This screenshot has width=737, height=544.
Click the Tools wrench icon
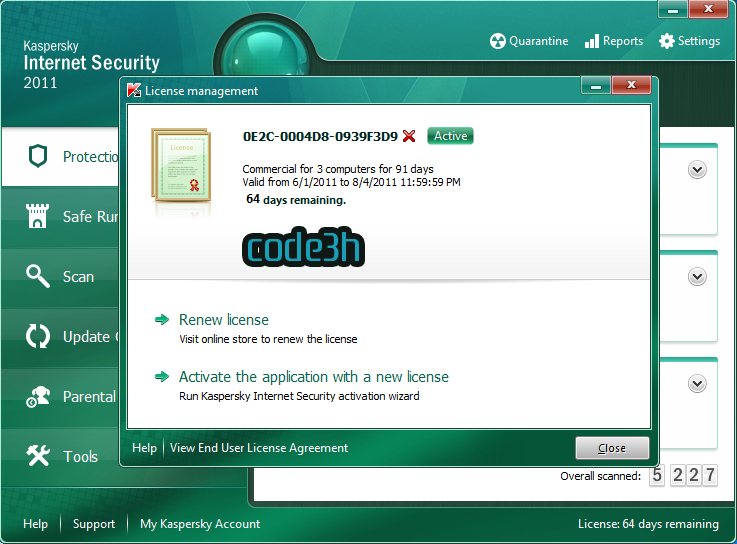tap(38, 456)
